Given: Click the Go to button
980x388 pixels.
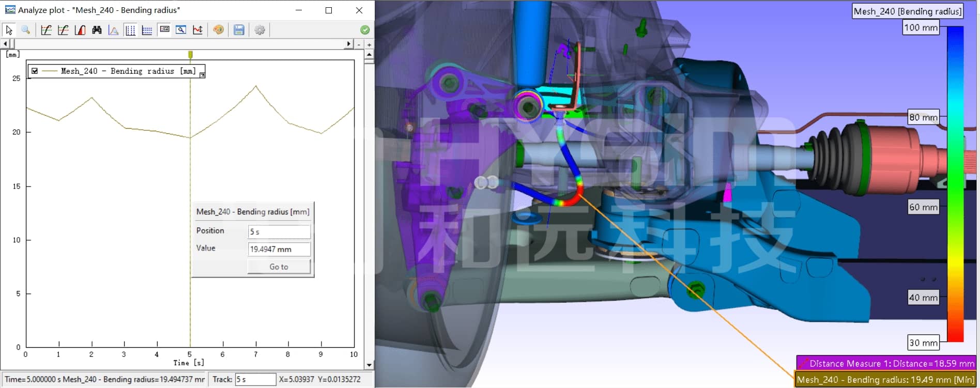Looking at the screenshot, I should (x=279, y=267).
